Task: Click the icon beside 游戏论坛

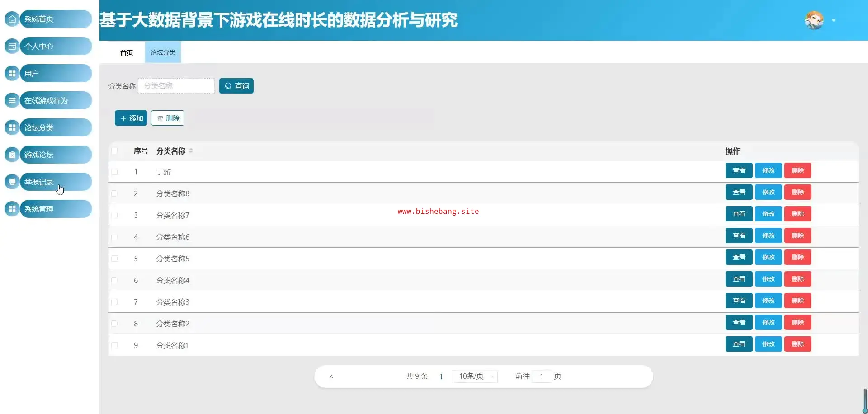Action: [x=12, y=155]
